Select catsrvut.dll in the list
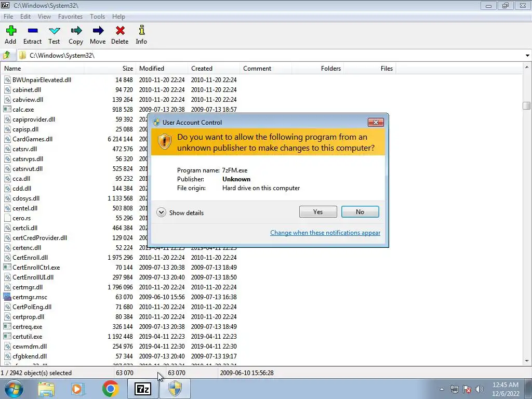This screenshot has width=532, height=399. (x=28, y=168)
